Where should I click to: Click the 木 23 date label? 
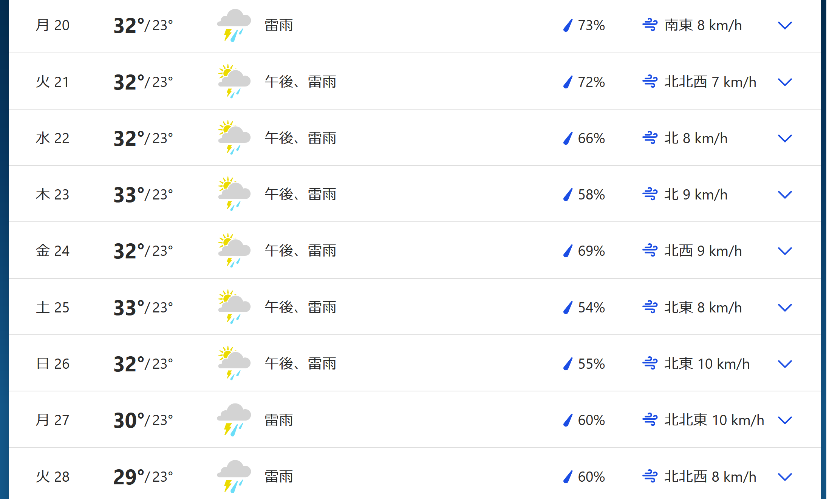click(x=53, y=195)
